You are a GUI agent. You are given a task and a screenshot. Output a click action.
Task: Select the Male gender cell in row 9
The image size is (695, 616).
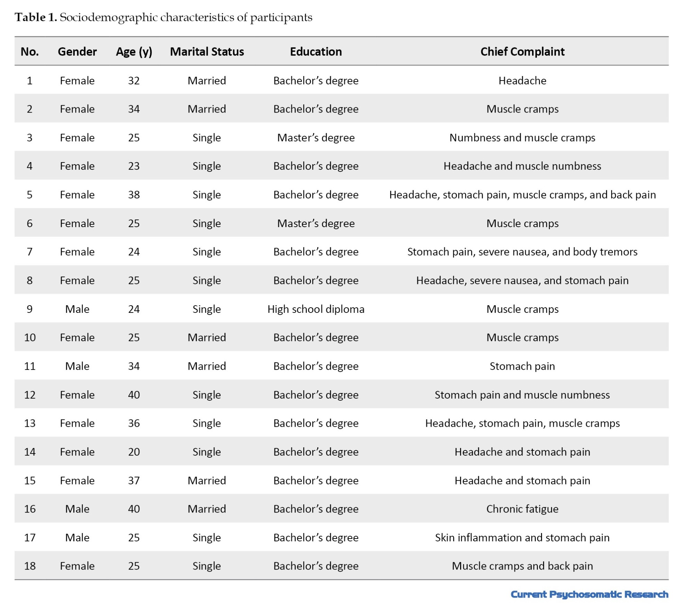pyautogui.click(x=77, y=309)
